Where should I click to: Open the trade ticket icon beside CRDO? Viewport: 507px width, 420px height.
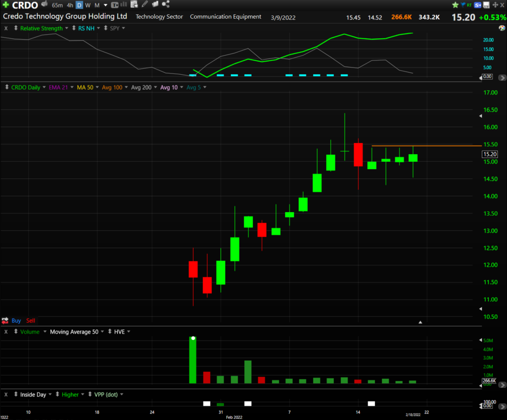click(x=44, y=4)
